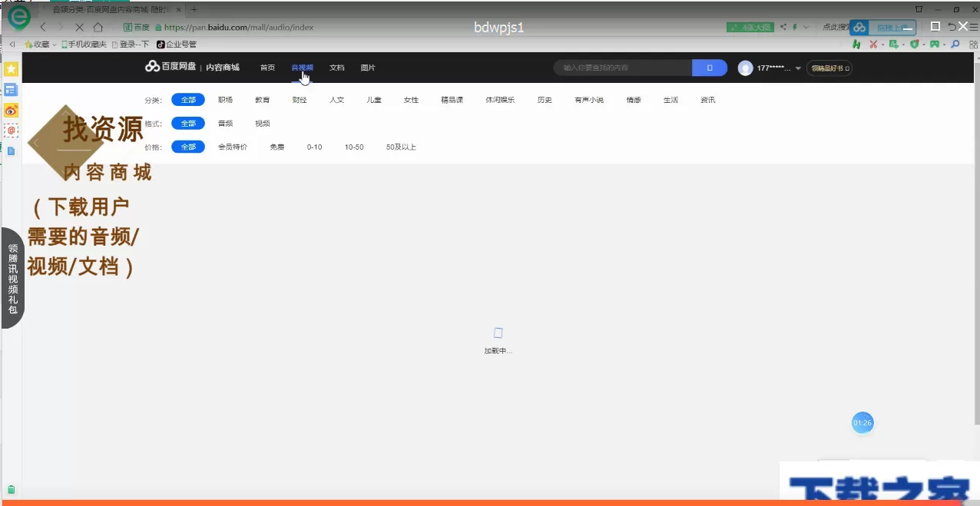This screenshot has height=506, width=980.
Task: Go to 首页 tab in content mall
Action: pyautogui.click(x=267, y=68)
